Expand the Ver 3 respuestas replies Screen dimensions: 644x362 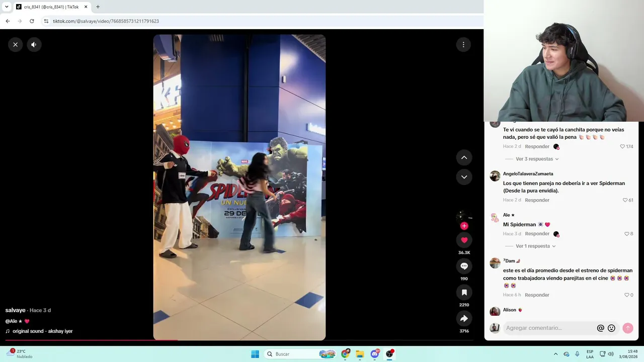(537, 159)
